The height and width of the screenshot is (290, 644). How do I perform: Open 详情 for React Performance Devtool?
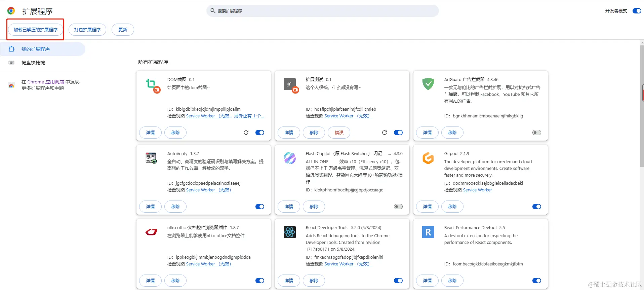[427, 281]
